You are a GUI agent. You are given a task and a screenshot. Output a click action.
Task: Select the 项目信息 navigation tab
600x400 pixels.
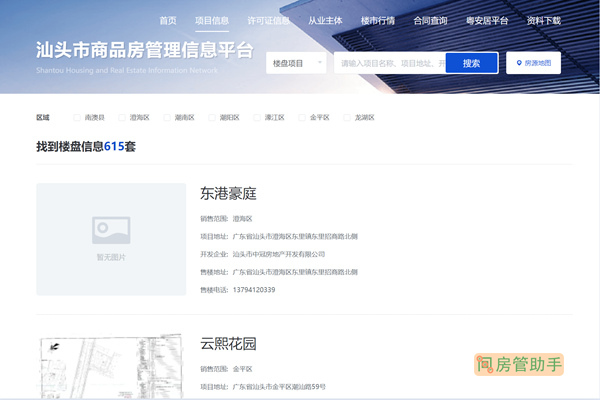pos(212,21)
